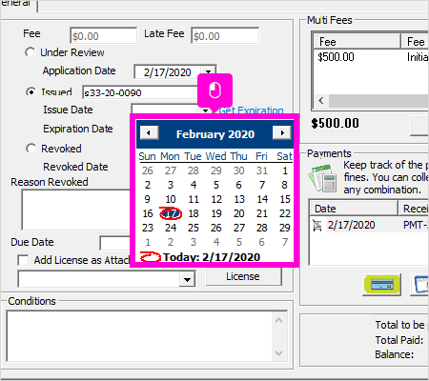This screenshot has width=429, height=381.
Task: Click the License button
Action: [x=243, y=276]
